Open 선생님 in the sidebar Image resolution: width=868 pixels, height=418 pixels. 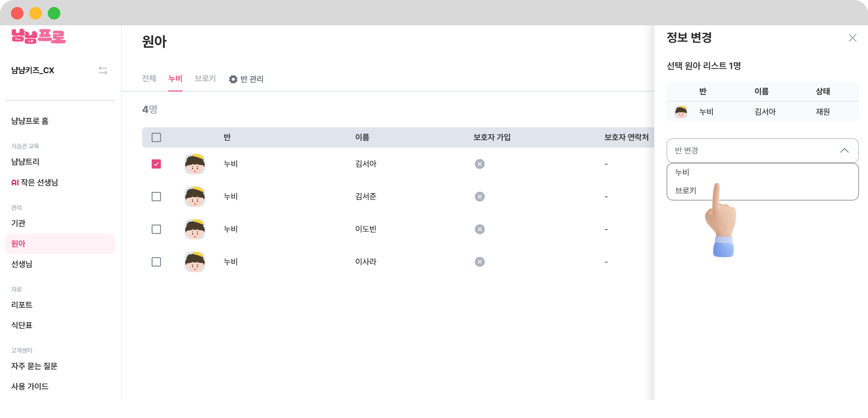(x=22, y=264)
